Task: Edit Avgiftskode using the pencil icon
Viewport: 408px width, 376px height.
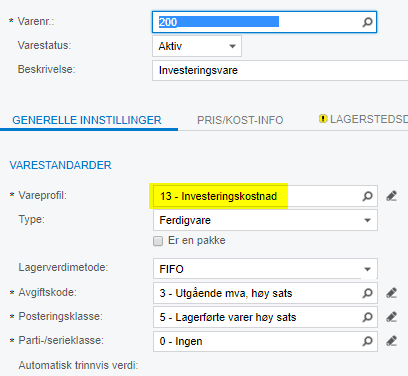Action: [391, 293]
